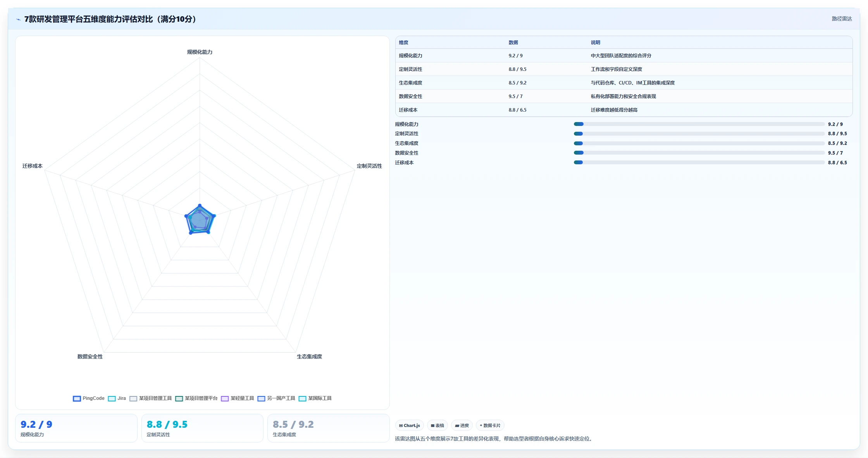Click the Chart.js chip
The height and width of the screenshot is (458, 868).
tap(410, 425)
